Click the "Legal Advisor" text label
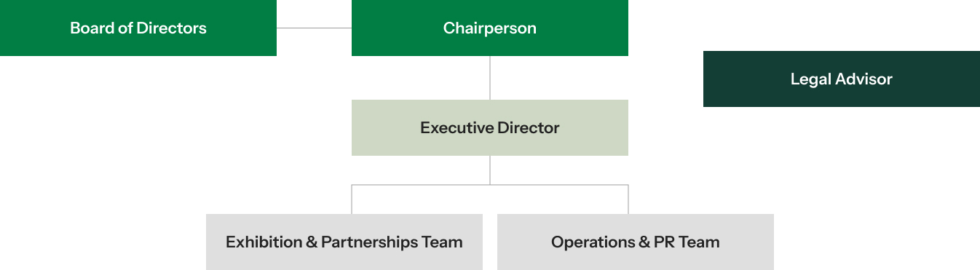Screen dimensions: 980x270 tap(842, 79)
